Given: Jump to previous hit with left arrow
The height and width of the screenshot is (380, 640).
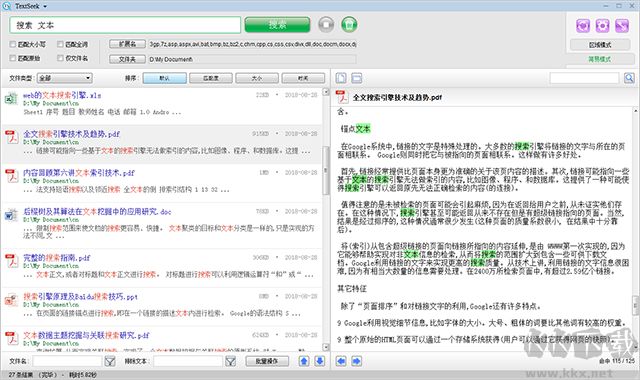Looking at the screenshot, I should coord(341,361).
